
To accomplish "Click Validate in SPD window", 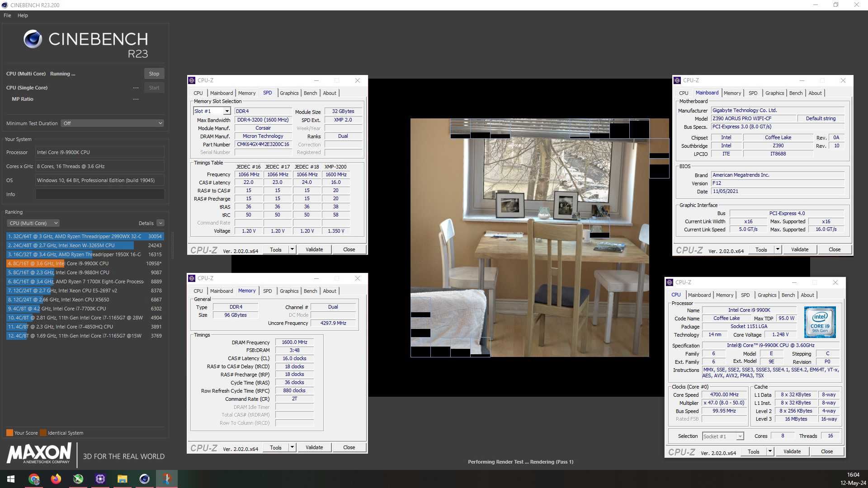I will point(314,249).
